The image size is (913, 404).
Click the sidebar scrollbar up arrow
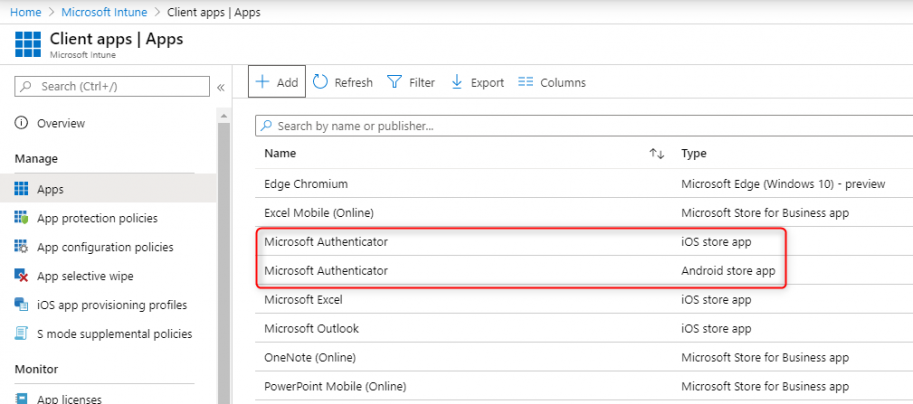tap(224, 116)
